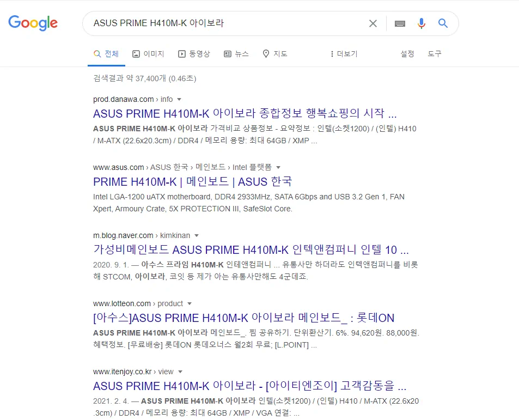Click snippet text starting Intel LGA-1200 uATX motherboard

point(248,203)
